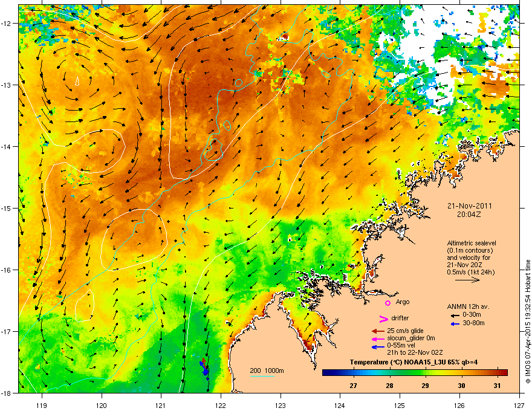Image resolution: width=532 pixels, height=411 pixels.
Task: Click the Temperature (°C) NOAA15_L3U colorbar title
Action: (414, 362)
